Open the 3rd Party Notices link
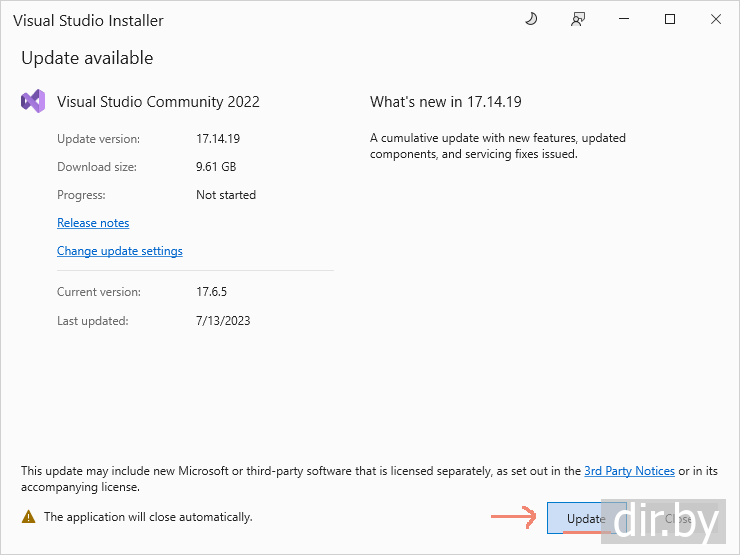The image size is (740, 555). click(629, 470)
